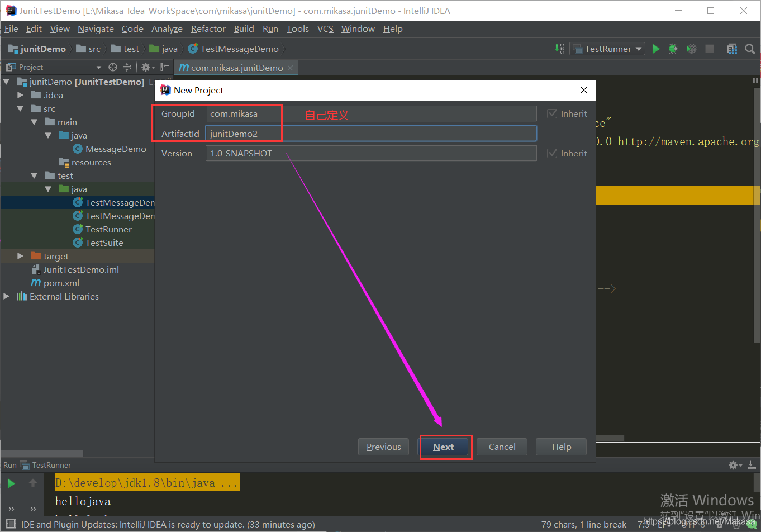The height and width of the screenshot is (532, 761).
Task: Click Project panel horizontal scrollbar
Action: coord(42,453)
